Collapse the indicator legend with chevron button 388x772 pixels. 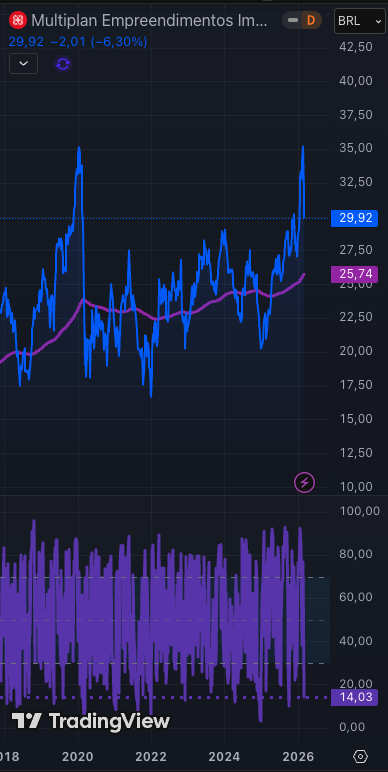(24, 64)
